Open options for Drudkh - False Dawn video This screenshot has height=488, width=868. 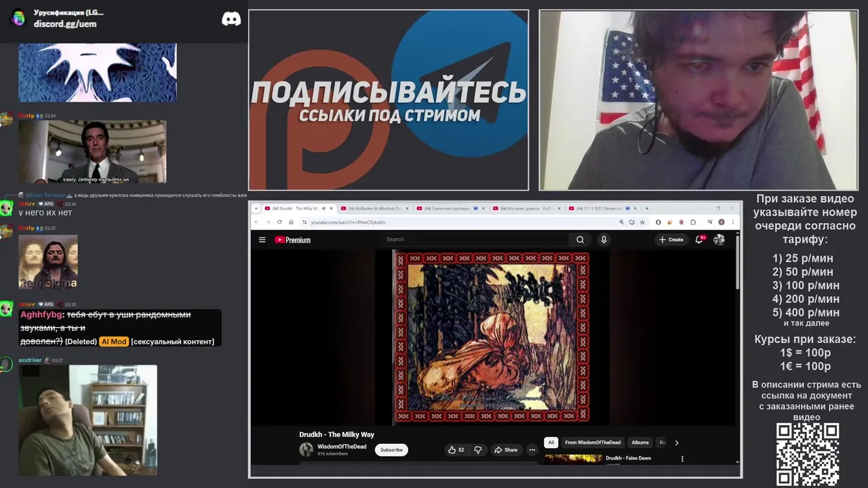pyautogui.click(x=682, y=459)
